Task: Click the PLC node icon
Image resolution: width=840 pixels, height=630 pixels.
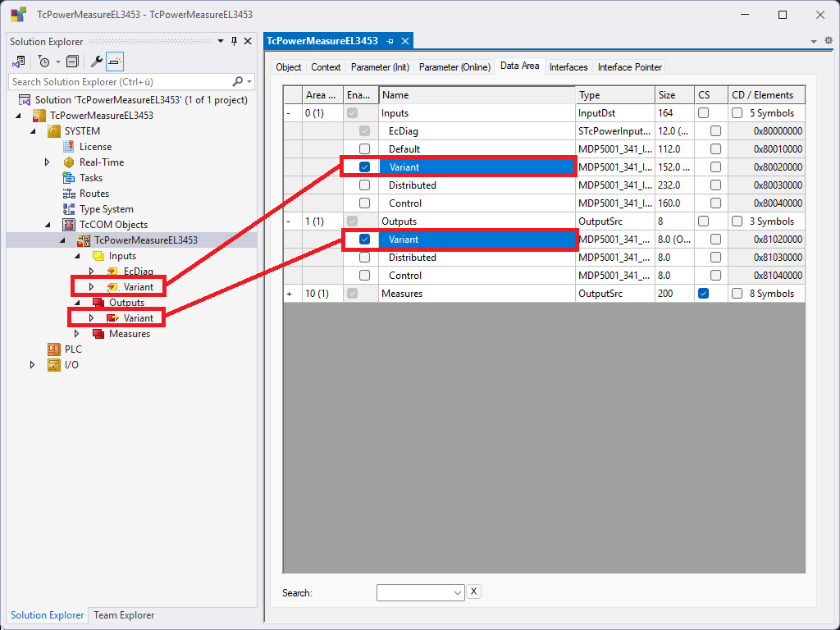Action: coord(54,349)
